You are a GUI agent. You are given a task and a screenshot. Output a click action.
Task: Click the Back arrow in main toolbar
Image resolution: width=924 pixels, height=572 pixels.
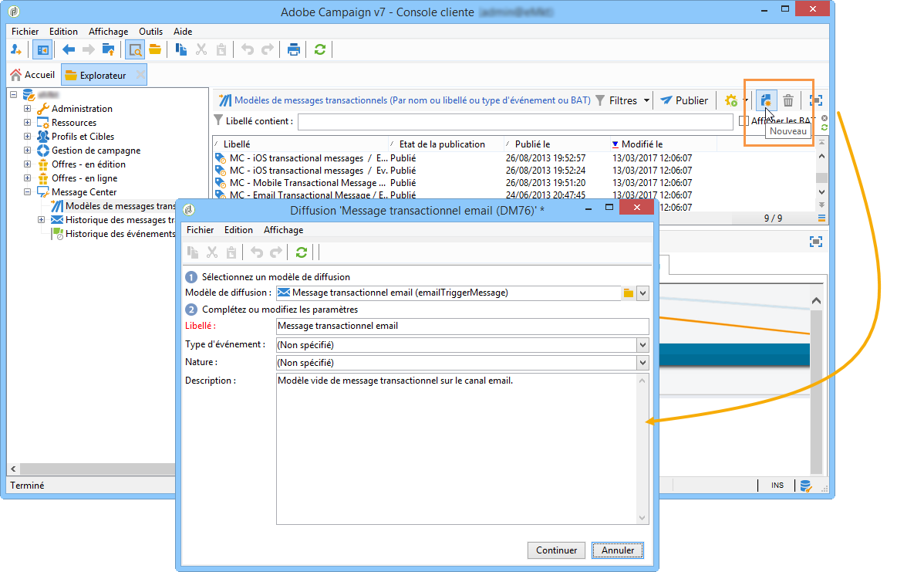click(x=69, y=49)
